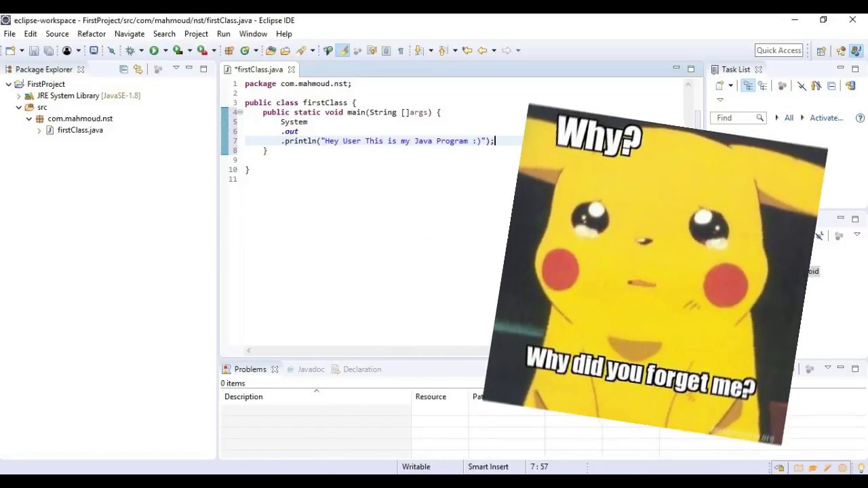Collapse com.mahmoud.nst package node

point(29,119)
